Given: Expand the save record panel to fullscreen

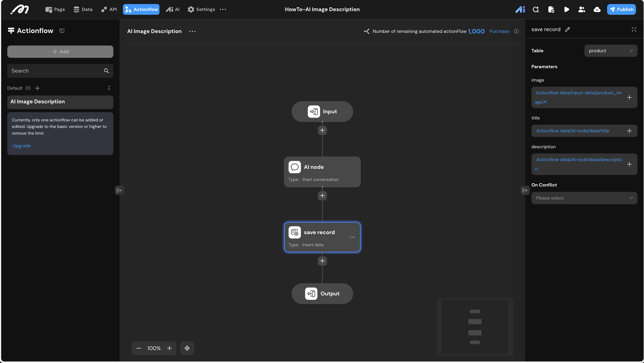Looking at the screenshot, I should (x=634, y=30).
